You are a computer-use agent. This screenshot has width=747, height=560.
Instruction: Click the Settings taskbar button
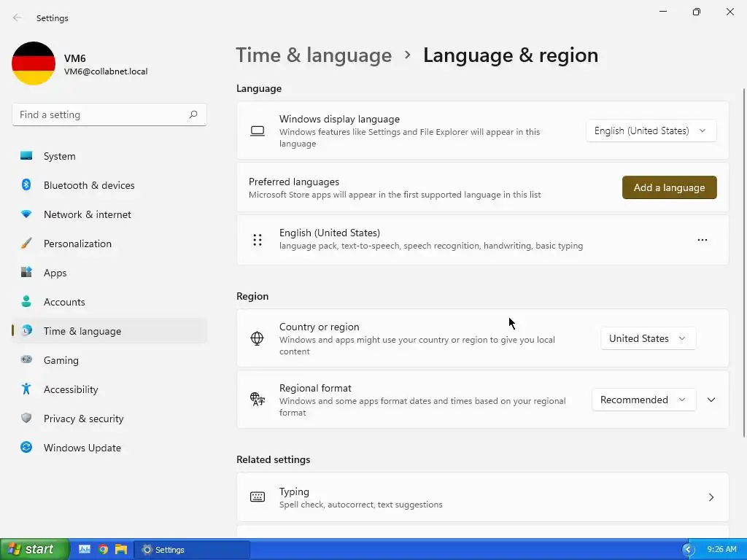(192, 550)
